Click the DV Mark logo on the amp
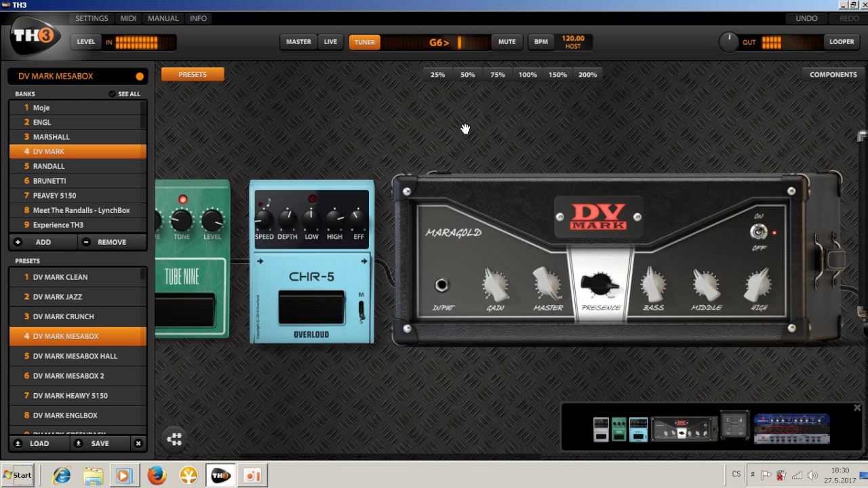This screenshot has width=868, height=488. 598,216
